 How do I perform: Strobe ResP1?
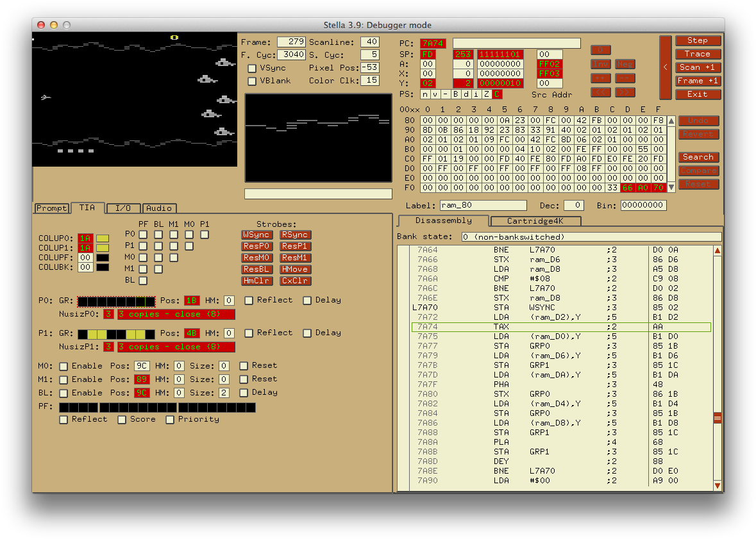[x=296, y=246]
